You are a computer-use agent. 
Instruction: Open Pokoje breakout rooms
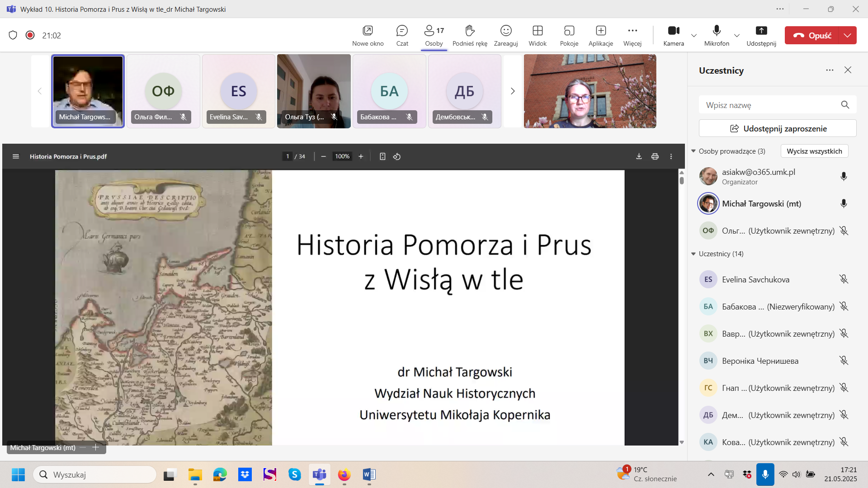pos(569,36)
